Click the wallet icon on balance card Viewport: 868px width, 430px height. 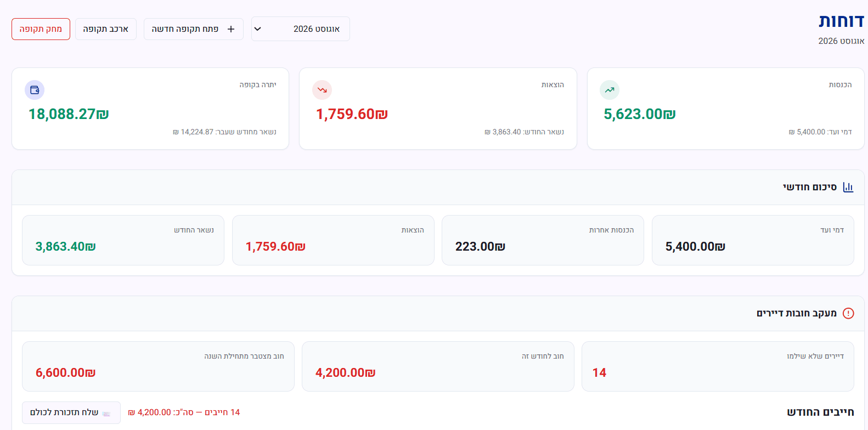[35, 90]
